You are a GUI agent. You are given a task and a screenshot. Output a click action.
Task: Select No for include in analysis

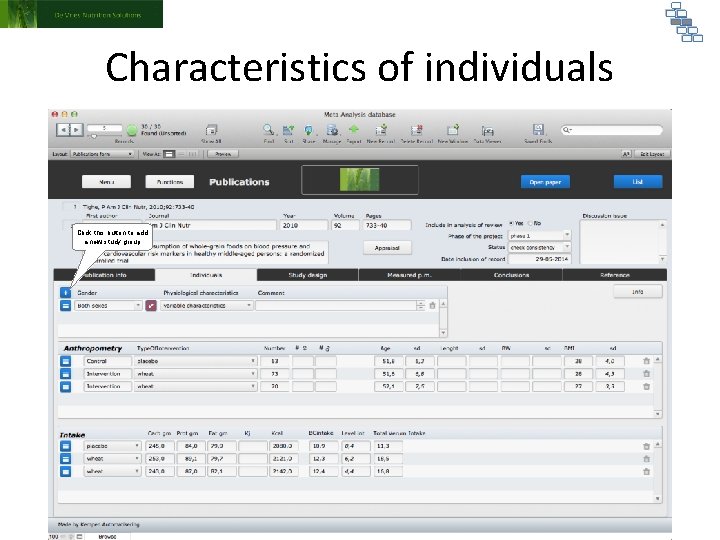click(x=529, y=223)
